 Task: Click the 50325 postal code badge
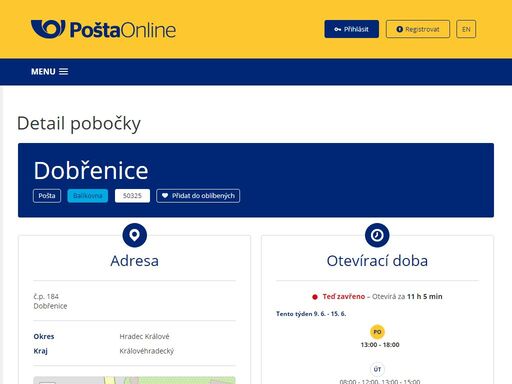tap(132, 196)
